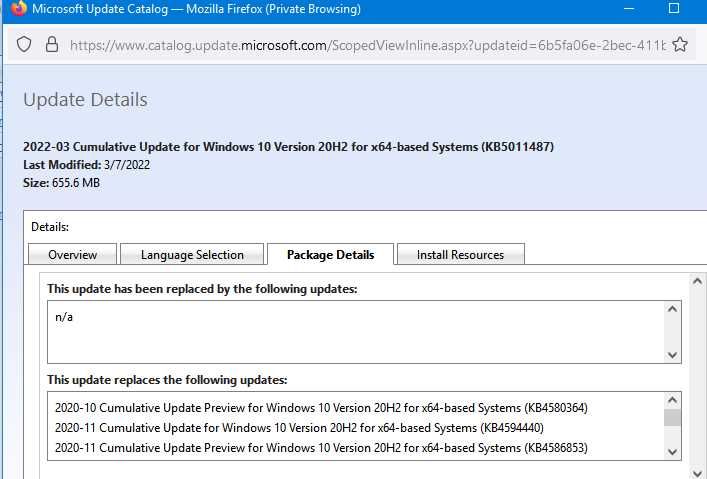Click scrollbar thumb of 'replaces' updates list
The height and width of the screenshot is (479, 707).
tap(672, 417)
